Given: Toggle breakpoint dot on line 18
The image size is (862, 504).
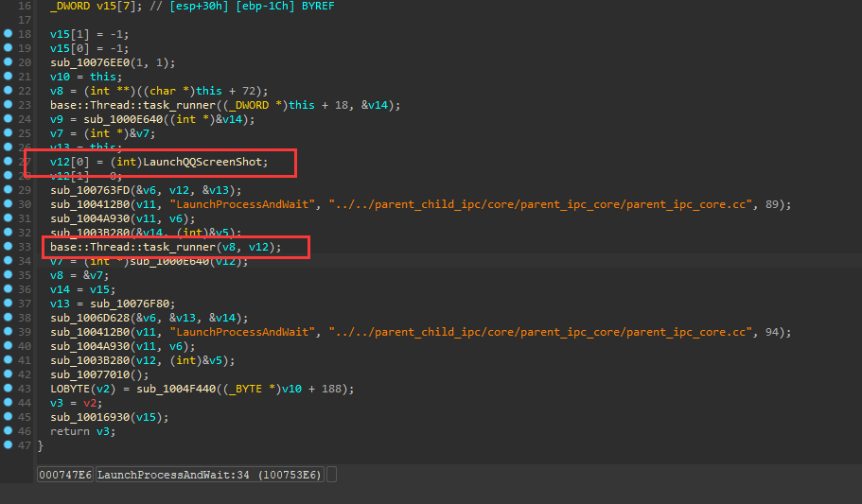Looking at the screenshot, I should point(9,33).
